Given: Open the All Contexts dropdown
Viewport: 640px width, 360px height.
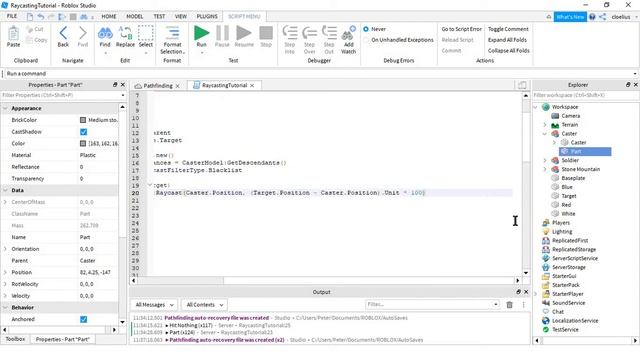Looking at the screenshot, I should (204, 305).
